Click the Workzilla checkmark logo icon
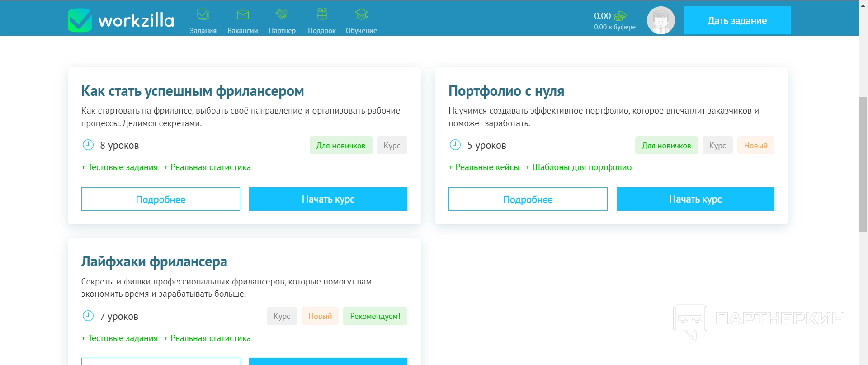 [80, 20]
